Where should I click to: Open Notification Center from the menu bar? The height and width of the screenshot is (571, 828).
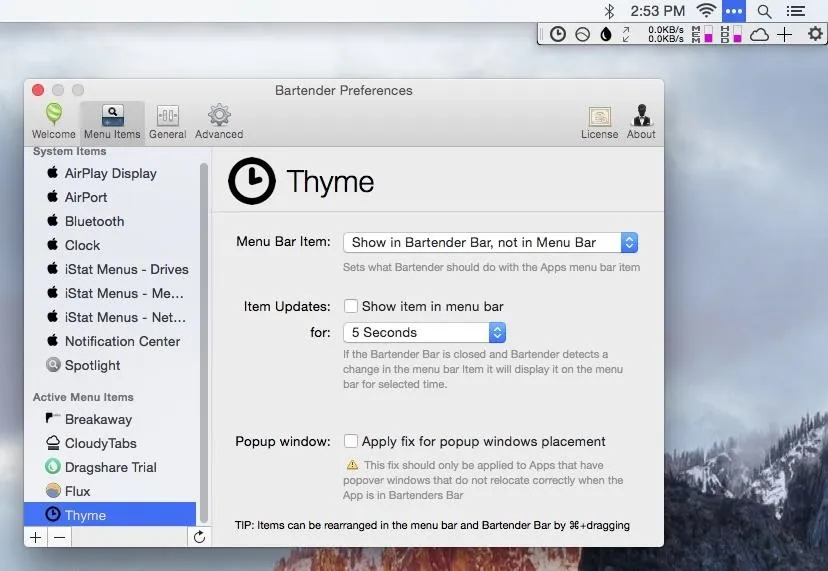point(796,11)
